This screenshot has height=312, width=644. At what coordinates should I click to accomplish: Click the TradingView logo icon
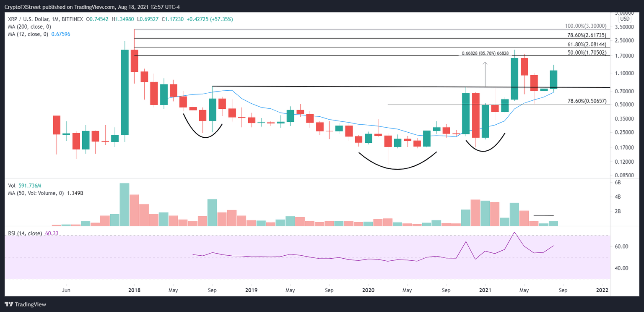(x=9, y=304)
